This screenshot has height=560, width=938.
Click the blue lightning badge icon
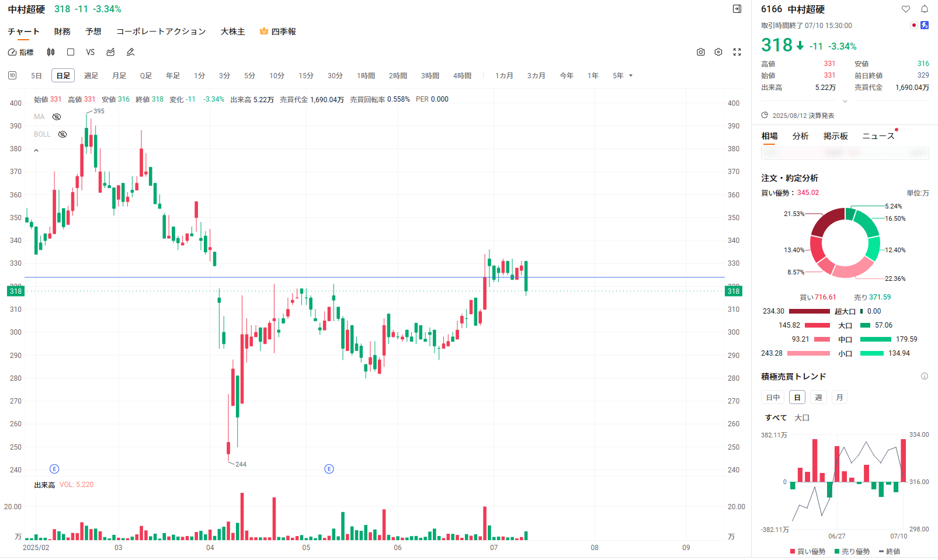925,25
